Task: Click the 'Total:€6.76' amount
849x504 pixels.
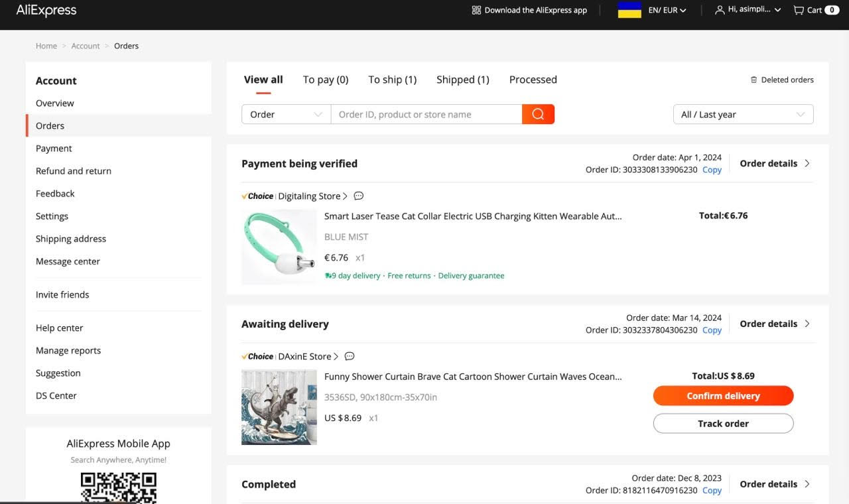Action: pos(723,216)
